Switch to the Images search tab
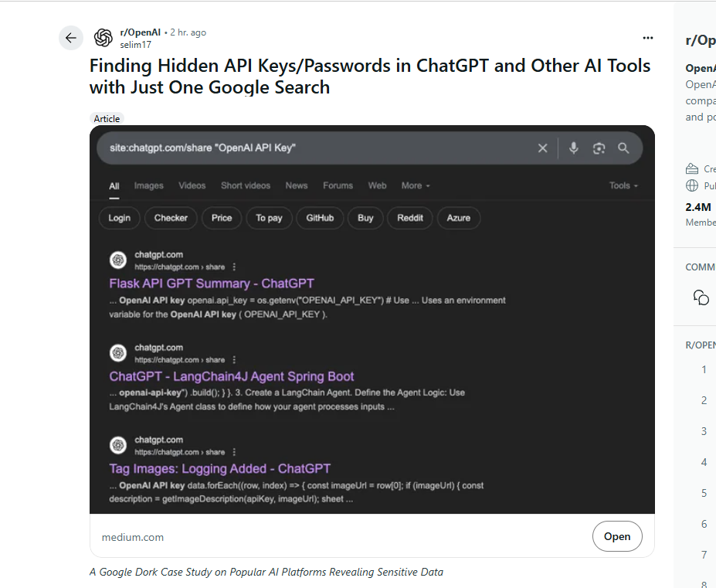This screenshot has width=716, height=588. coord(149,186)
